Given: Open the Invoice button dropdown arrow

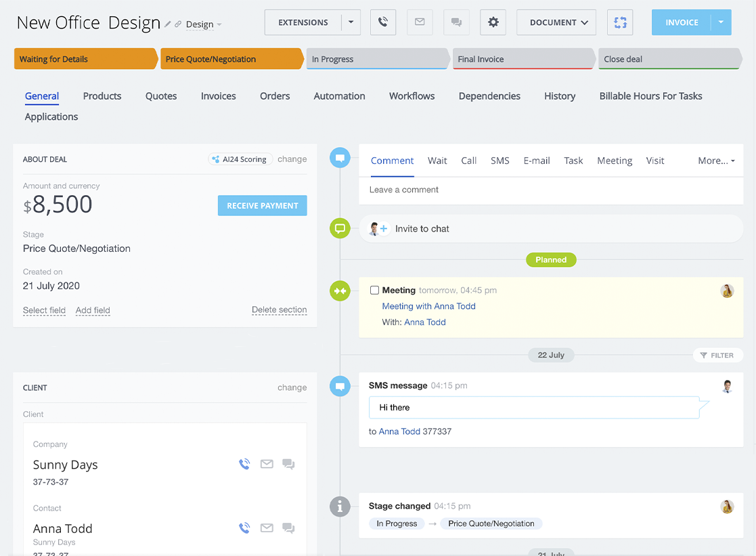Looking at the screenshot, I should click(x=721, y=22).
